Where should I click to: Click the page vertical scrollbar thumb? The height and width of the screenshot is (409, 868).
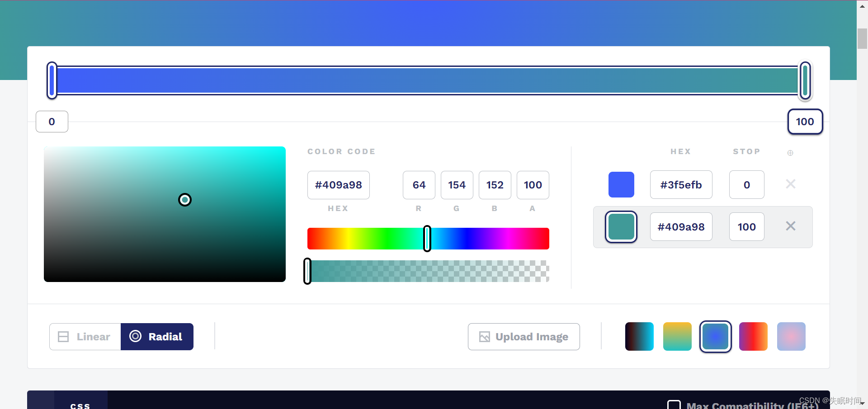pyautogui.click(x=863, y=38)
